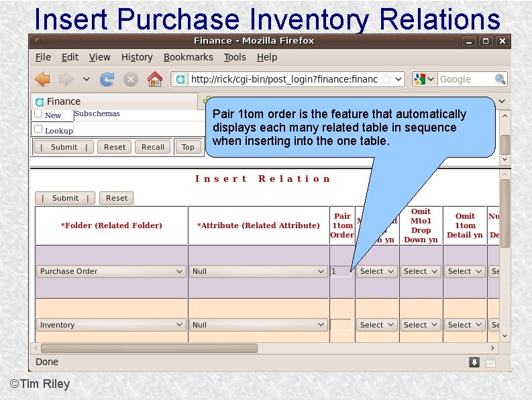
Task: Open Attribute Null dropdown in Purchase Order row
Action: coord(258,271)
